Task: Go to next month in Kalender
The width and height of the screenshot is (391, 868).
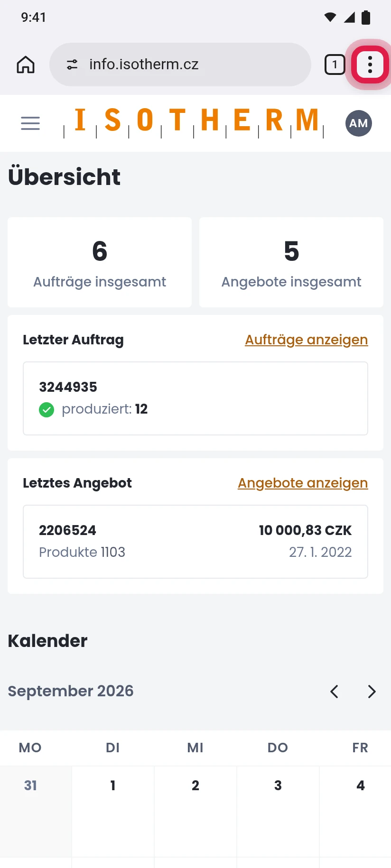Action: (x=372, y=692)
